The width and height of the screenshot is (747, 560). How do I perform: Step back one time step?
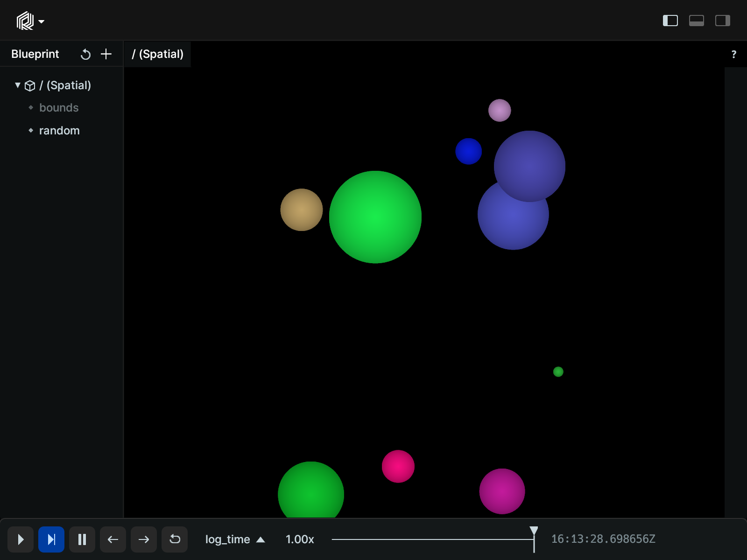(x=113, y=539)
